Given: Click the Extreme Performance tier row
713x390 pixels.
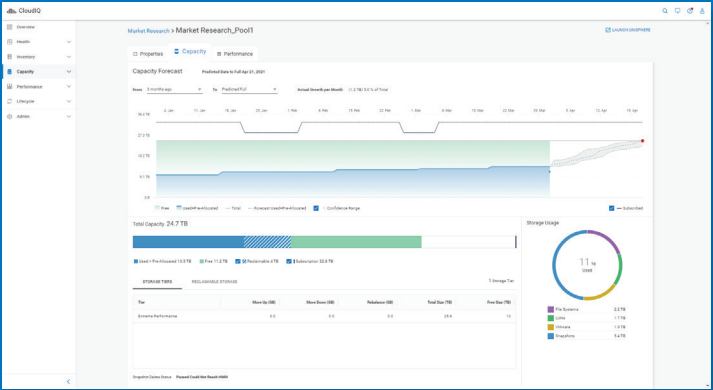Looking at the screenshot, I should tap(324, 316).
